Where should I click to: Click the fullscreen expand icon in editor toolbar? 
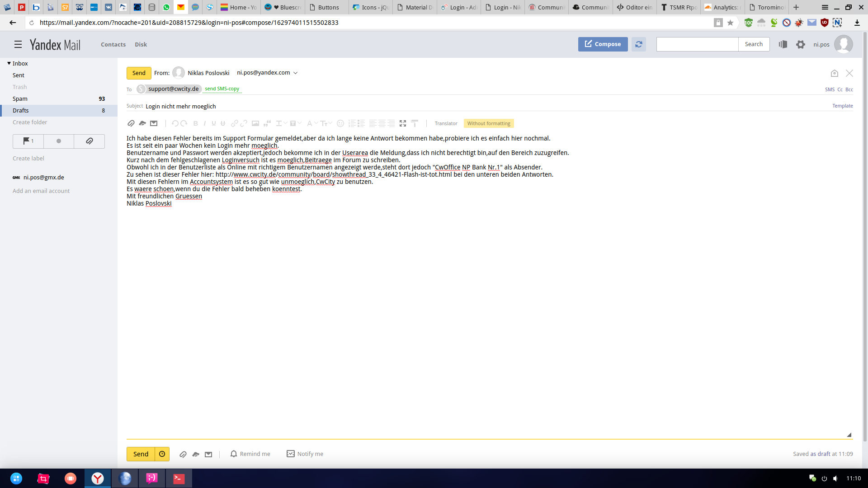(x=403, y=123)
